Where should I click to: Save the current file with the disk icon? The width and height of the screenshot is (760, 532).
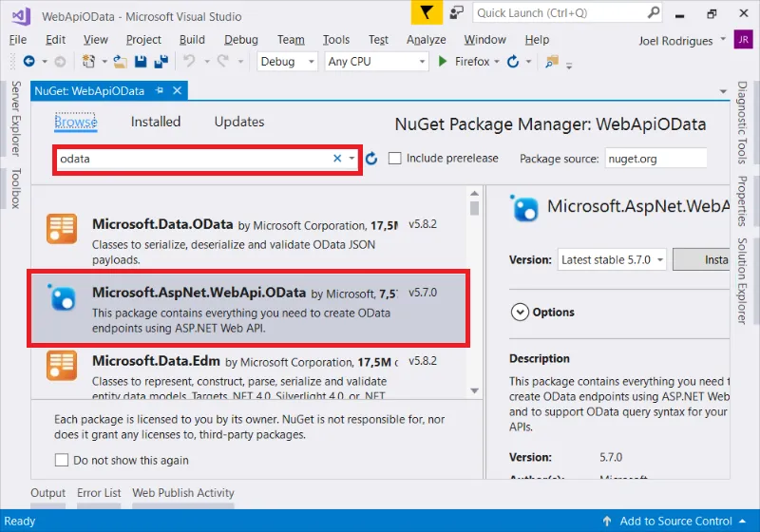click(141, 62)
